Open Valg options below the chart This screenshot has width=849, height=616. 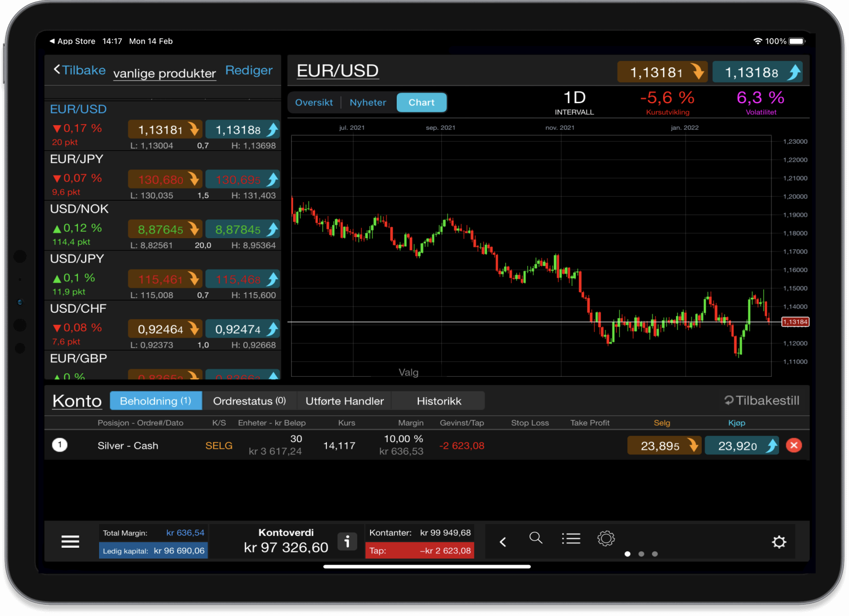coord(408,372)
